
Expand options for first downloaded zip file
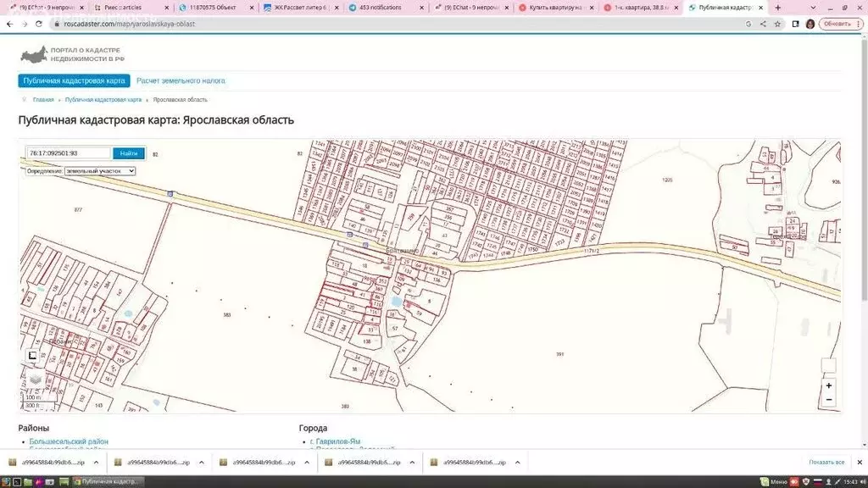click(96, 463)
